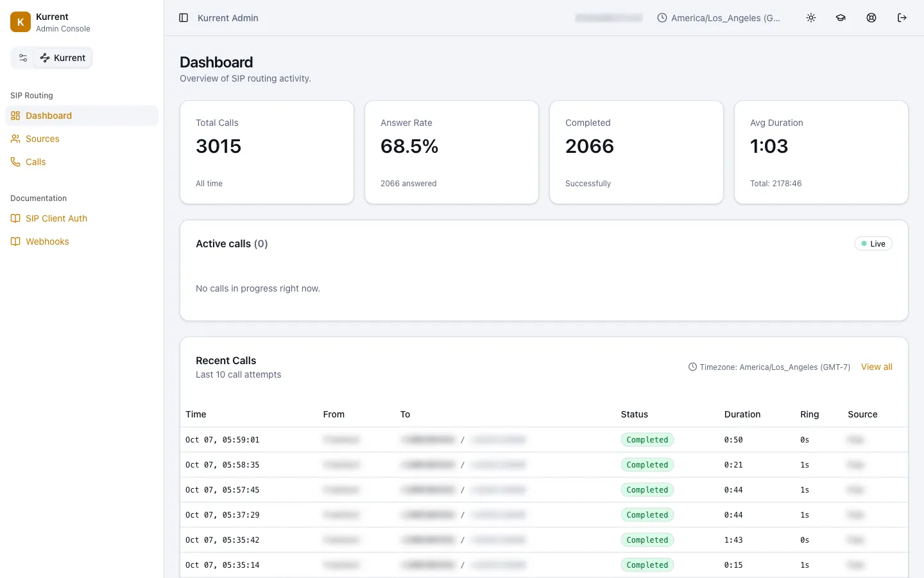Select the Total Calls value 3015
The image size is (924, 578).
tap(219, 146)
